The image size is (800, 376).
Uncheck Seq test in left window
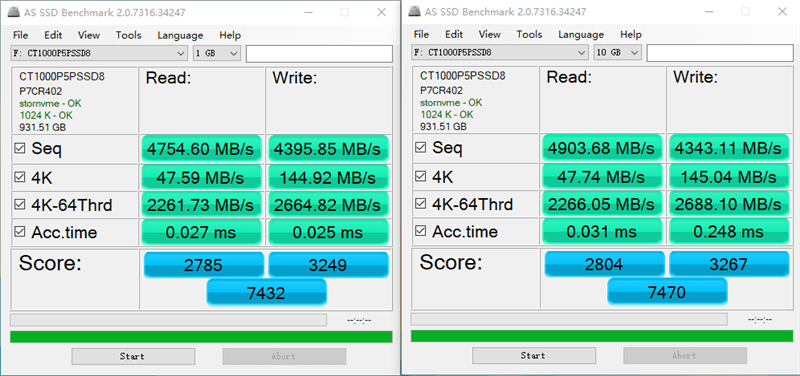click(x=20, y=149)
